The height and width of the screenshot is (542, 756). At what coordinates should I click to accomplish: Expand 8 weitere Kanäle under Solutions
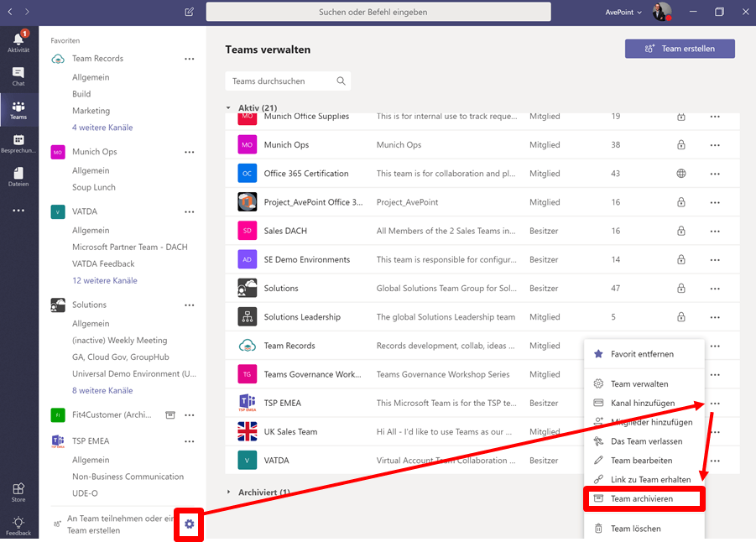[102, 390]
